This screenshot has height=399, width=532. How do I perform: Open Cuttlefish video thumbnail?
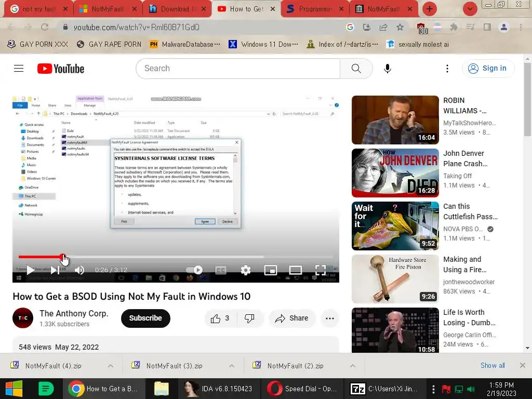point(395,226)
